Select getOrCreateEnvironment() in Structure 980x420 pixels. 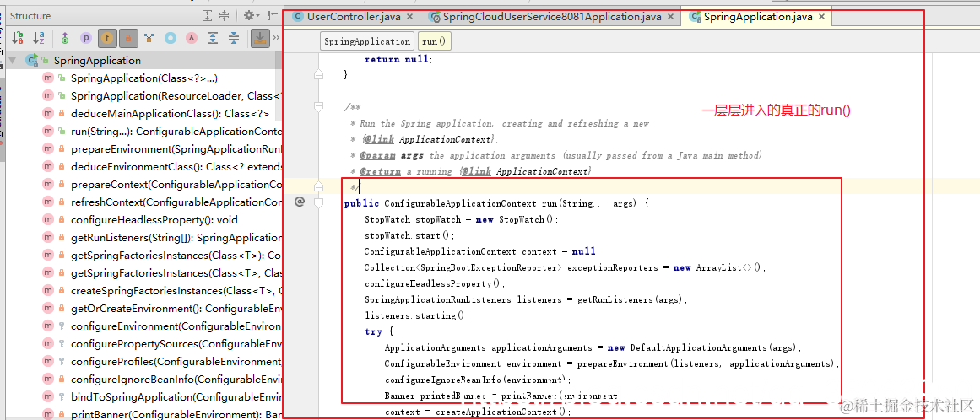(x=176, y=309)
